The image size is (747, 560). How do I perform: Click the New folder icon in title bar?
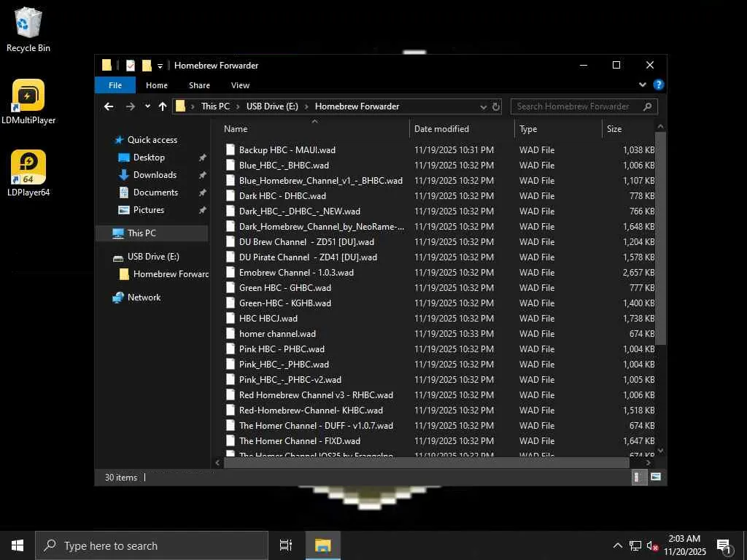147,65
